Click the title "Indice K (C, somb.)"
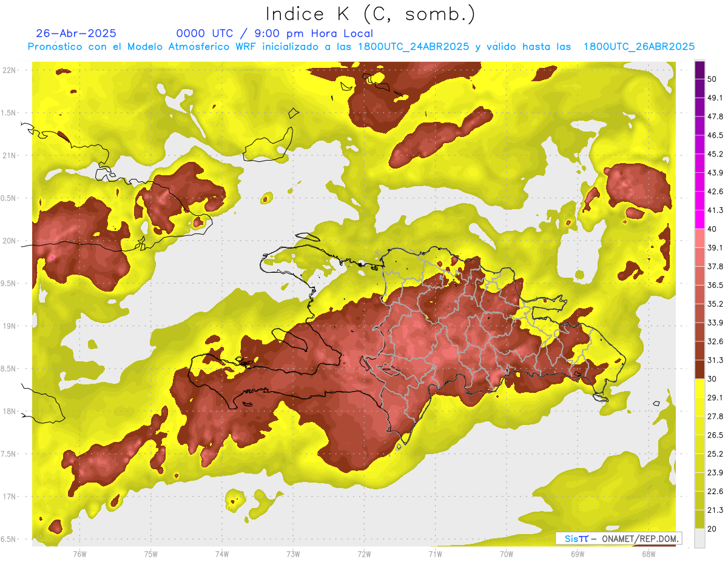 [371, 14]
